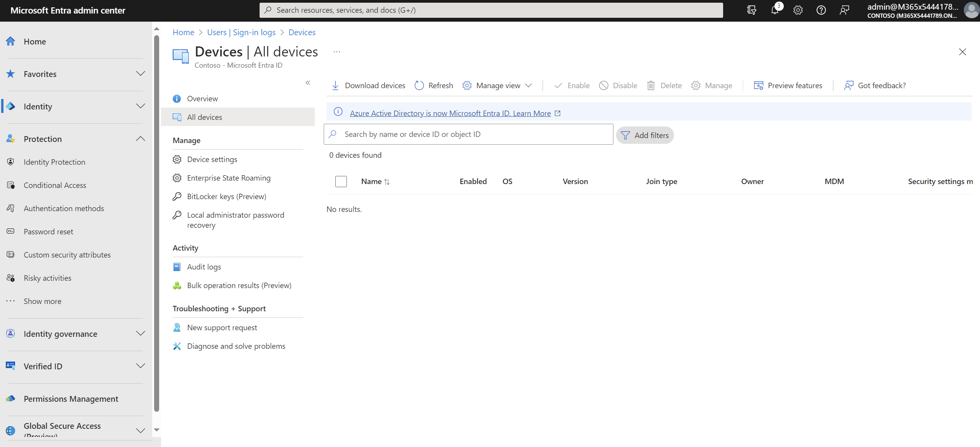
Task: Collapse the Protection section
Action: pyautogui.click(x=140, y=139)
